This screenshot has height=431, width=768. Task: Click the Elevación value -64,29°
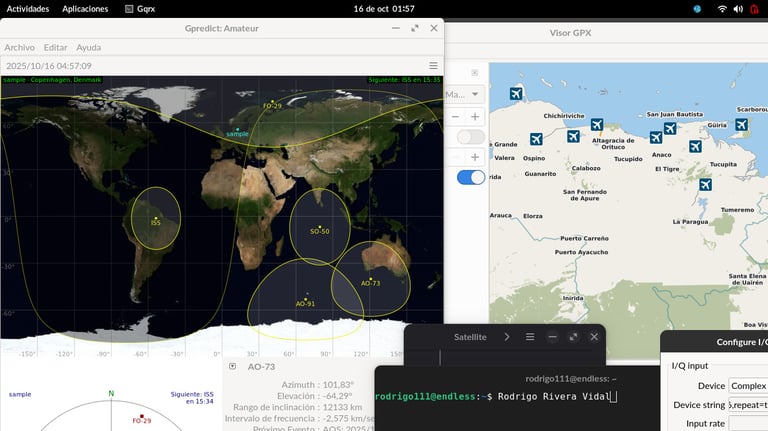click(337, 396)
